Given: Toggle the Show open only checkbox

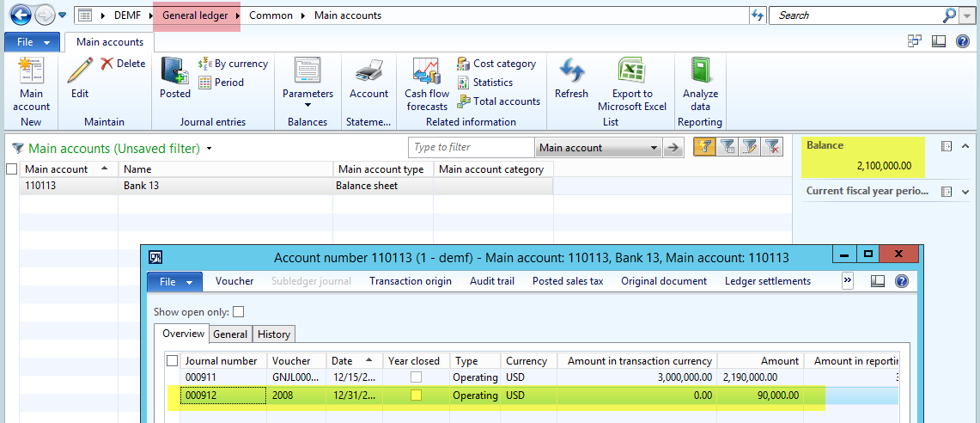Looking at the screenshot, I should tap(238, 312).
